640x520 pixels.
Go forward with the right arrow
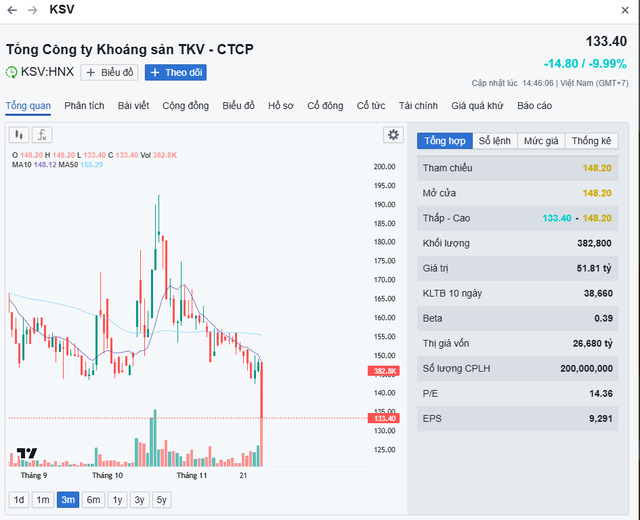(32, 10)
